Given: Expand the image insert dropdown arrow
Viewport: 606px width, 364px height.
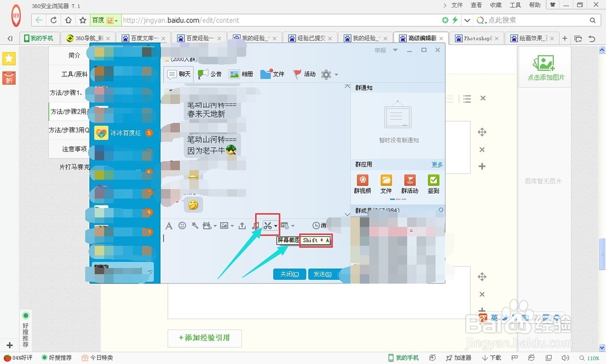Looking at the screenshot, I should pyautogui.click(x=232, y=225).
